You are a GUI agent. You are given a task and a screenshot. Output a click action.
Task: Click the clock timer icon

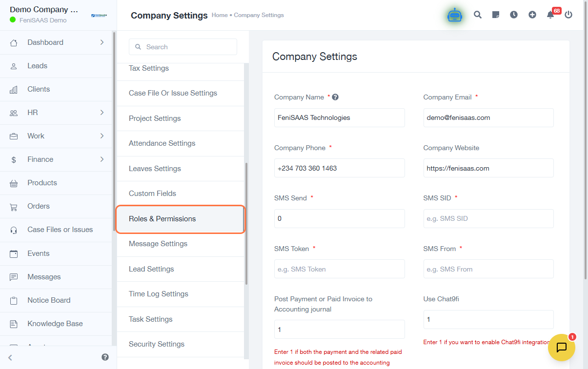click(514, 15)
